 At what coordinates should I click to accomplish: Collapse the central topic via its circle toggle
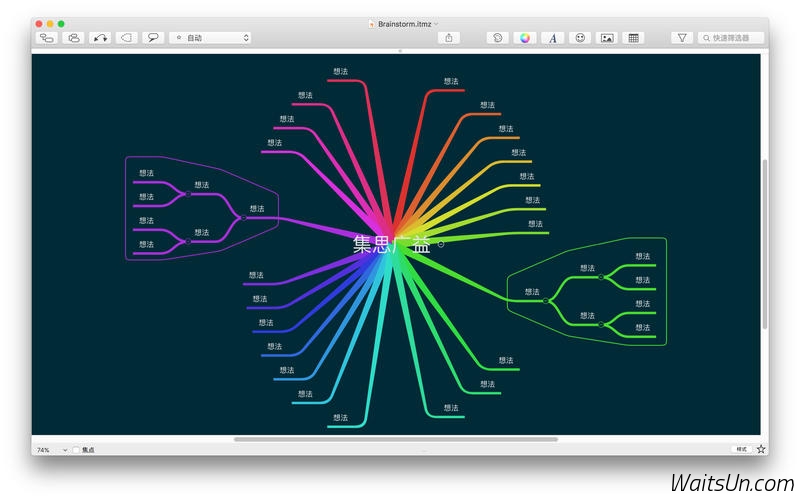click(441, 244)
